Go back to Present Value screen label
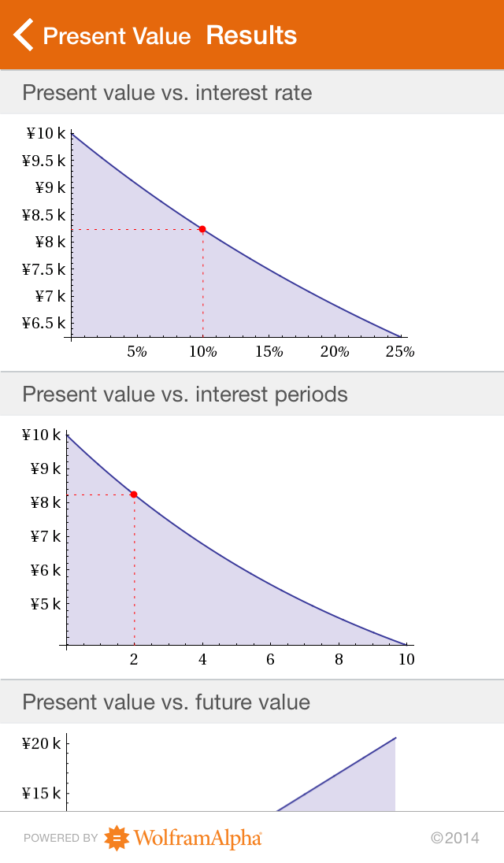This screenshot has width=504, height=863. tap(117, 36)
